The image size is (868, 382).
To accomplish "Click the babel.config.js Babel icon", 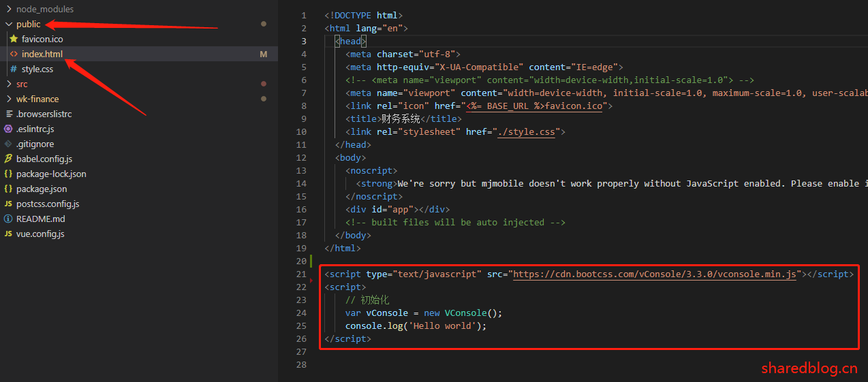I will click(x=8, y=159).
